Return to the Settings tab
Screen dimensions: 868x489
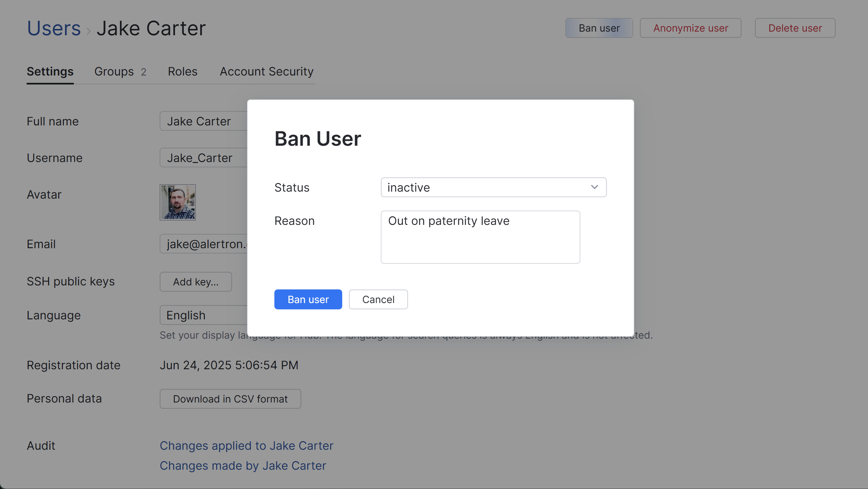(x=50, y=72)
